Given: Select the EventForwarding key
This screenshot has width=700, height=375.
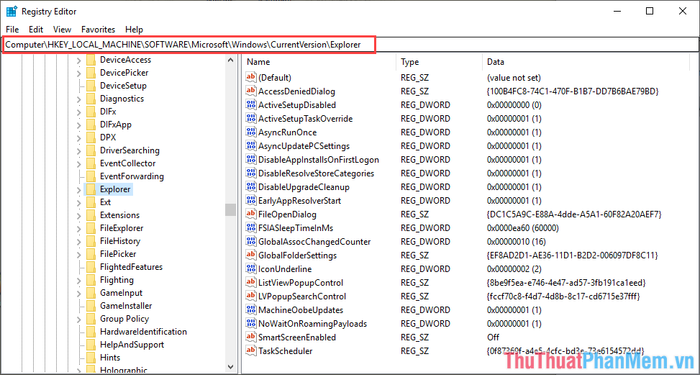Looking at the screenshot, I should pos(132,176).
